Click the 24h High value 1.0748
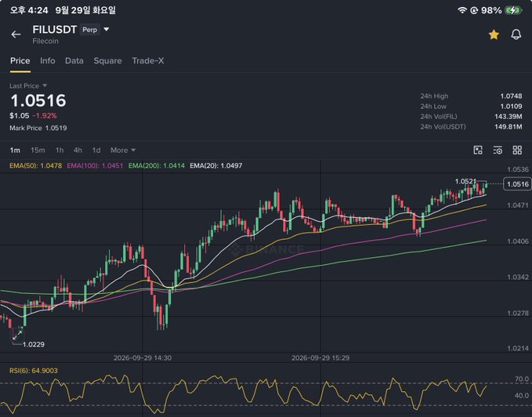Viewport: 532px width, 417px height. coord(511,96)
